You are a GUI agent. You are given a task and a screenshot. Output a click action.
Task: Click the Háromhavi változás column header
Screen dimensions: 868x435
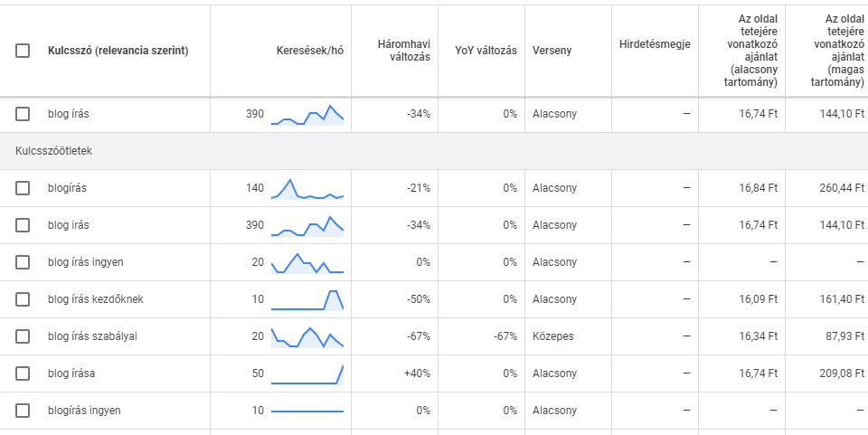pyautogui.click(x=403, y=51)
